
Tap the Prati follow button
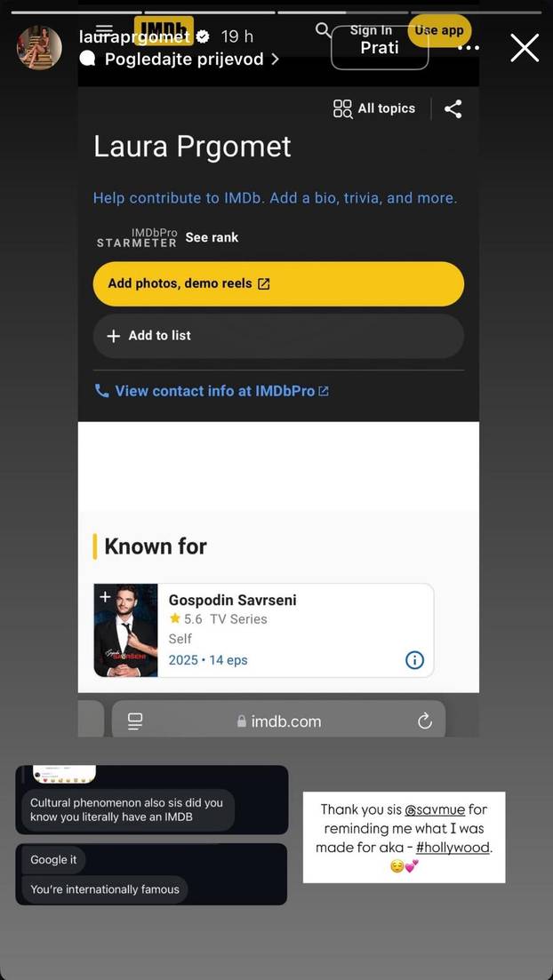click(380, 47)
